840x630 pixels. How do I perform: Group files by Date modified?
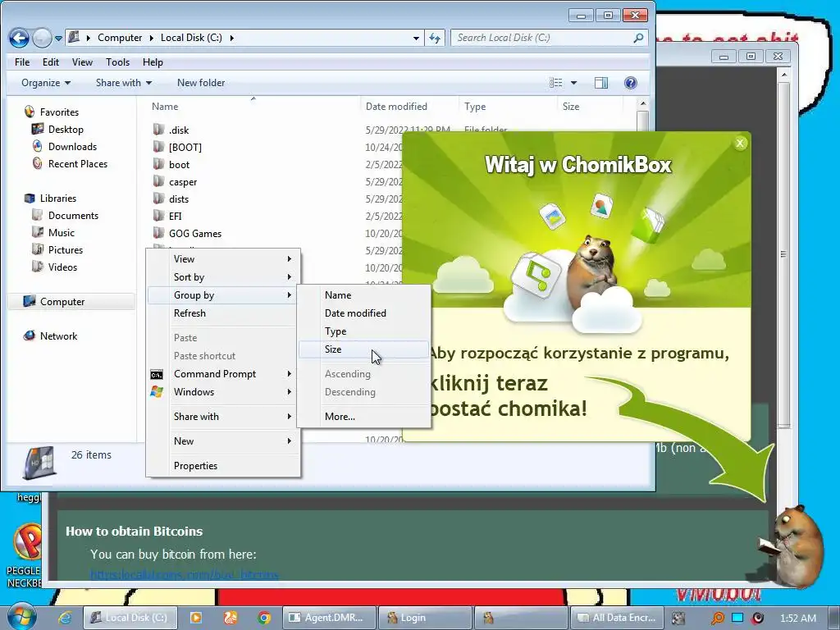363,313
